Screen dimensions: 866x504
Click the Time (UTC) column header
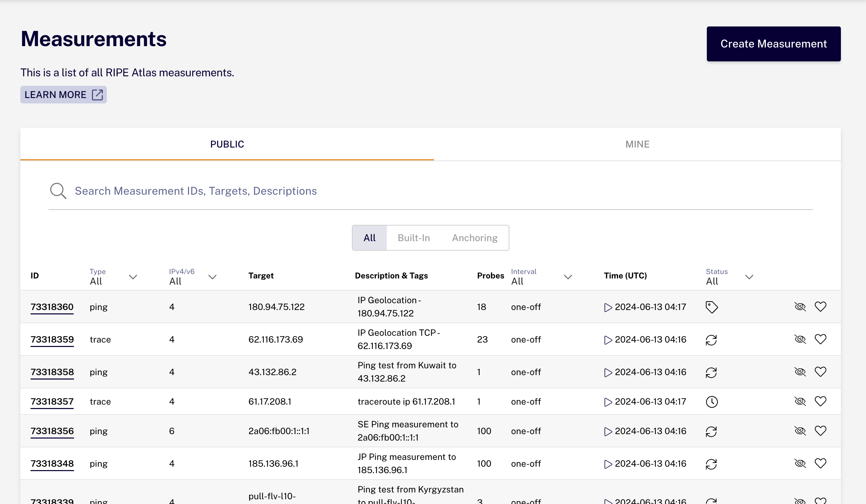625,275
